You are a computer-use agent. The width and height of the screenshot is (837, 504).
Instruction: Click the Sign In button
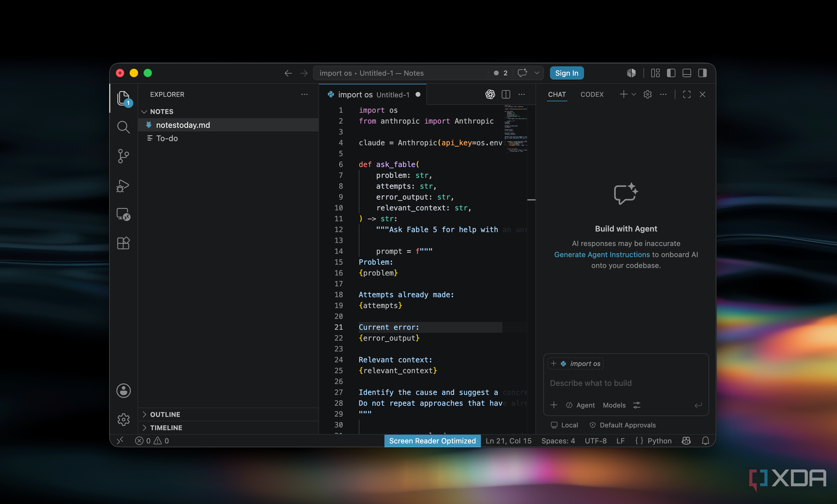pos(567,73)
